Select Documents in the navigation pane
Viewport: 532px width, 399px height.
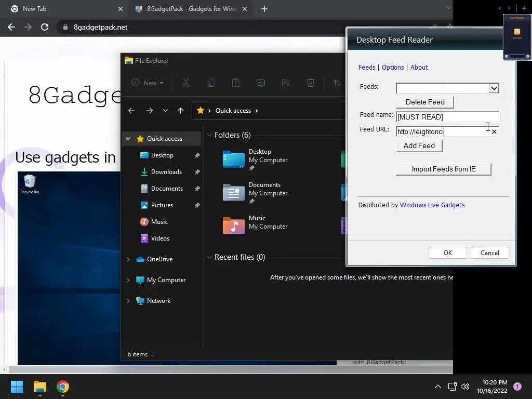pyautogui.click(x=167, y=189)
